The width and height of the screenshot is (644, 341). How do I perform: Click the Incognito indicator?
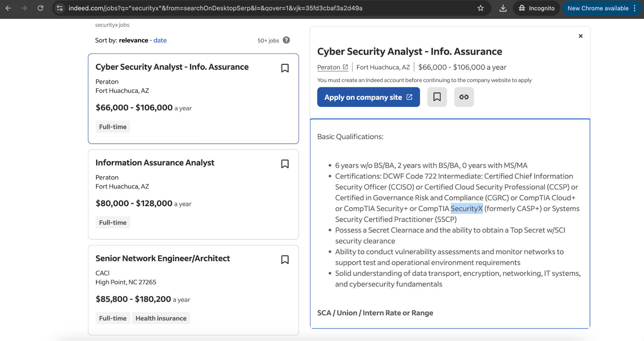pos(536,8)
